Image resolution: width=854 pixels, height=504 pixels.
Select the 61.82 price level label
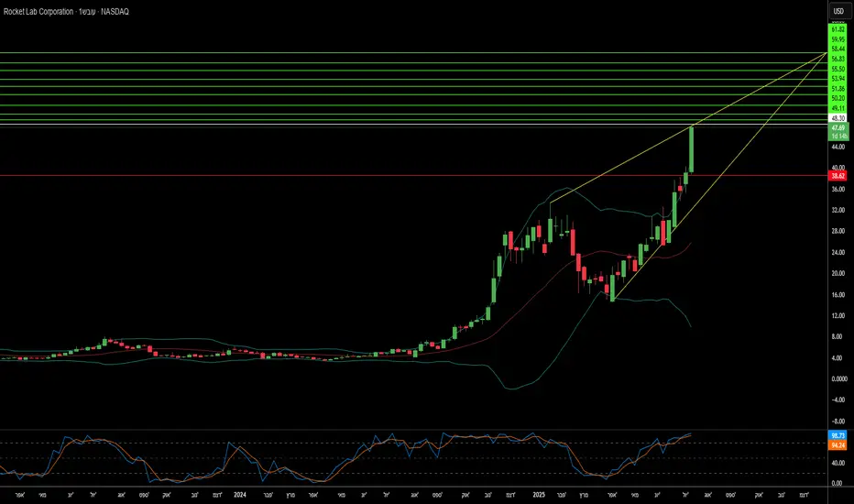pos(838,29)
